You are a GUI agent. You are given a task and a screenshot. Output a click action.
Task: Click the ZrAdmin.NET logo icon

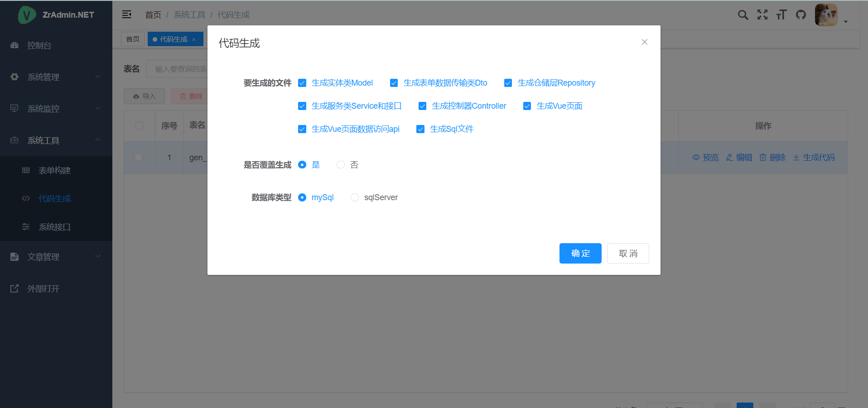pyautogui.click(x=27, y=15)
